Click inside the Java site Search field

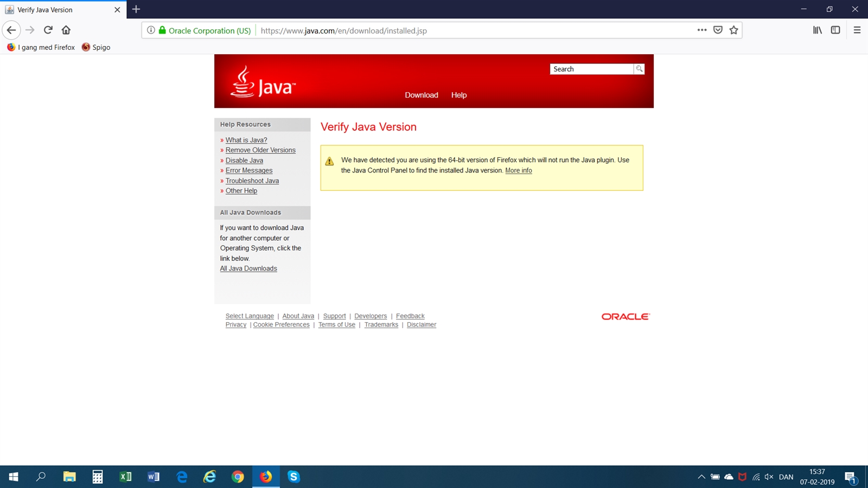pos(591,69)
